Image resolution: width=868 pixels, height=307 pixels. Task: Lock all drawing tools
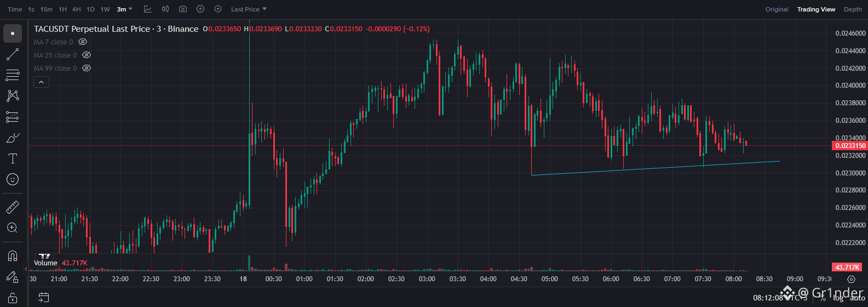coord(13,298)
